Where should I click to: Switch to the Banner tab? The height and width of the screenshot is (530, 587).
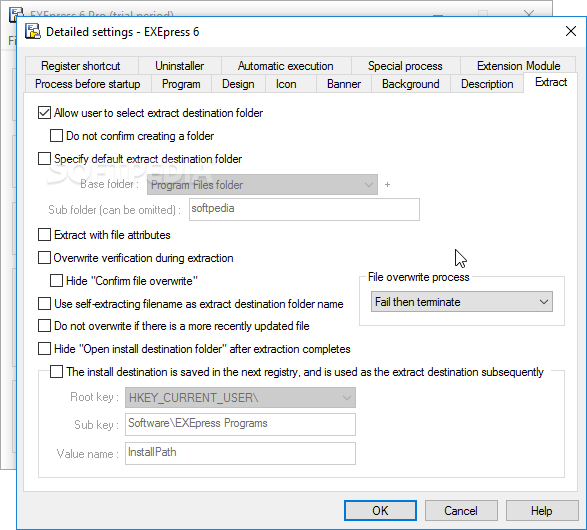pos(344,84)
